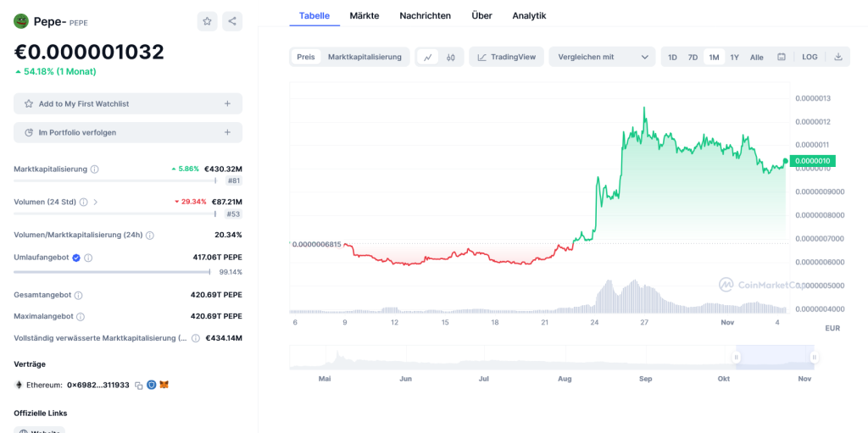
Task: Open the info icon beside Umlaufangebot
Action: [88, 258]
